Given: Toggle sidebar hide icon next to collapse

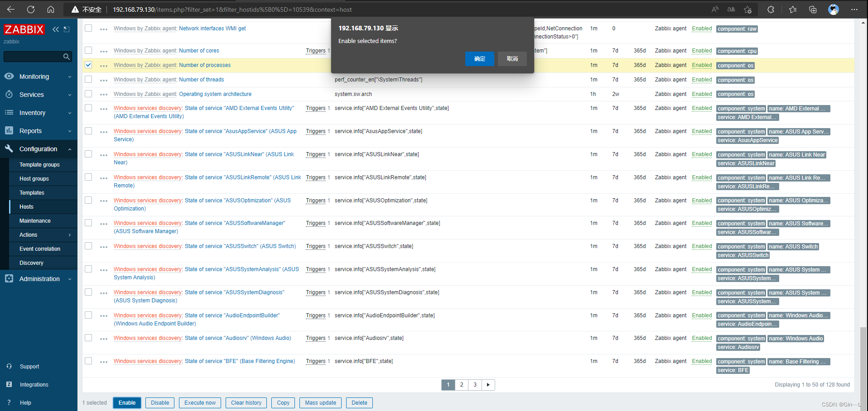Looking at the screenshot, I should (67, 29).
